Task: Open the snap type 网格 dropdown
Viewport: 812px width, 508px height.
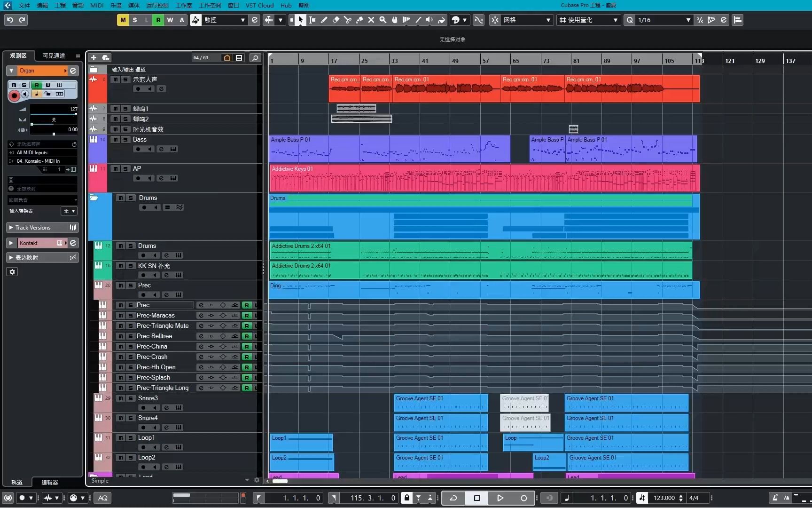Action: tap(527, 20)
